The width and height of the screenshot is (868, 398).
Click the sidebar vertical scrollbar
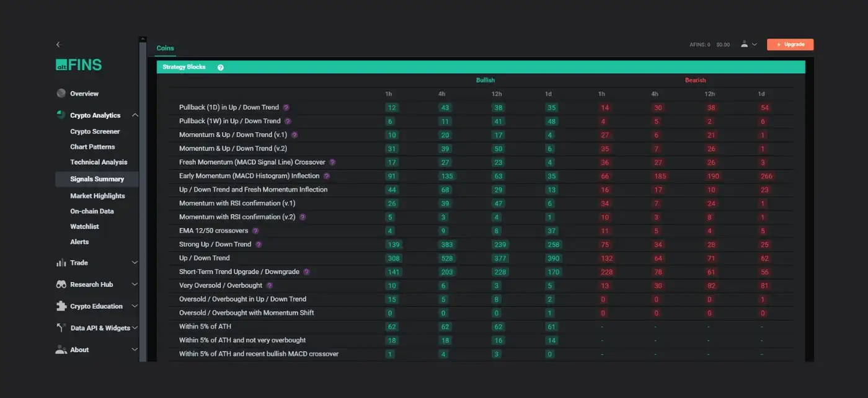(x=143, y=198)
